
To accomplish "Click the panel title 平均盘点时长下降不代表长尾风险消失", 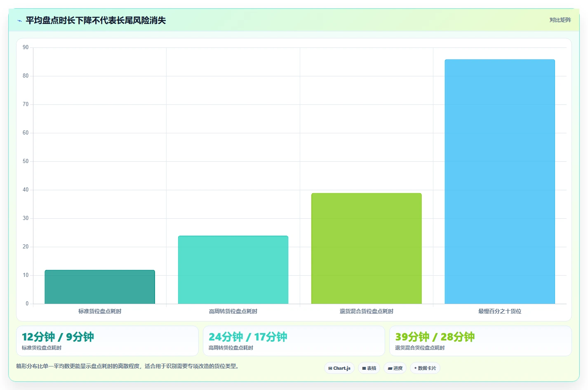I will pyautogui.click(x=96, y=20).
